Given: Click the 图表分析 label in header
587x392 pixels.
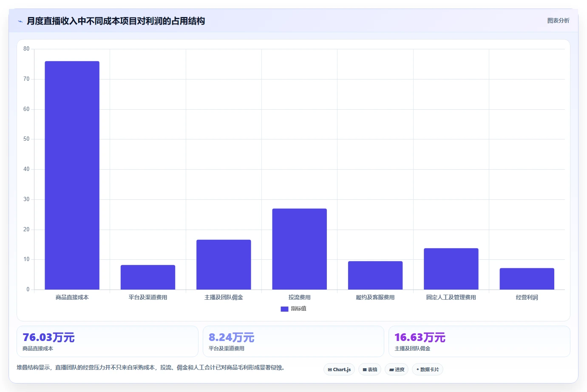Looking at the screenshot, I should [558, 20].
